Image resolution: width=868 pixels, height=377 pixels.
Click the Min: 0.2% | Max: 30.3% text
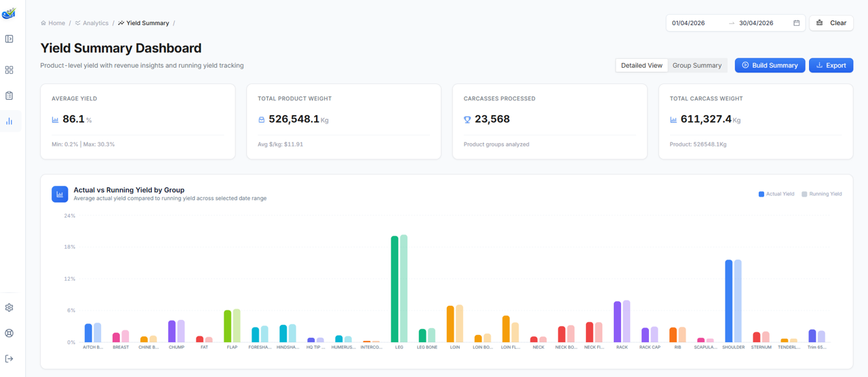point(83,144)
